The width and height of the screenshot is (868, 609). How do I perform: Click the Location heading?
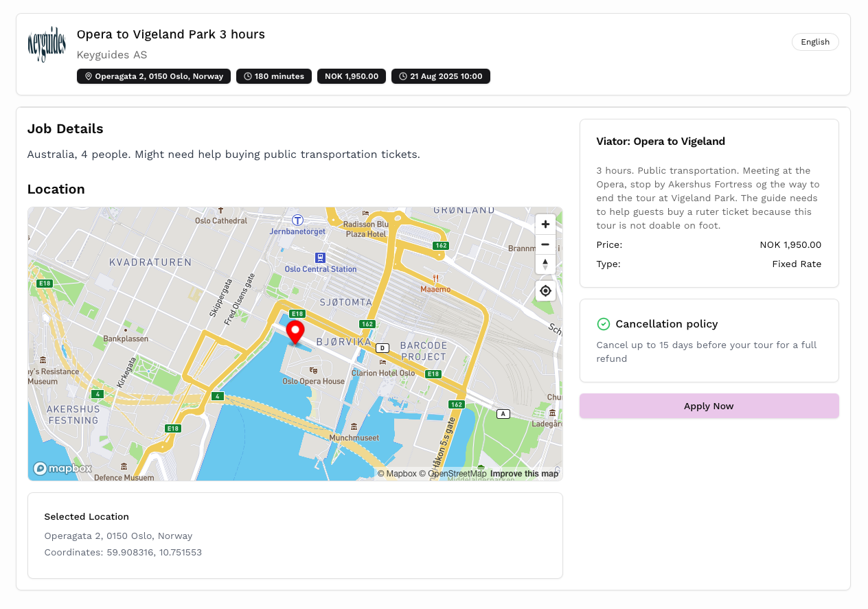pyautogui.click(x=56, y=189)
